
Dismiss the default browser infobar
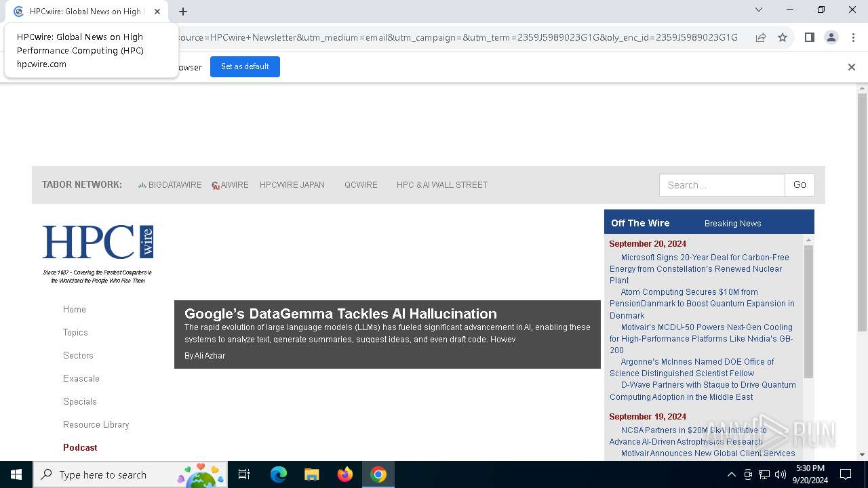click(852, 66)
